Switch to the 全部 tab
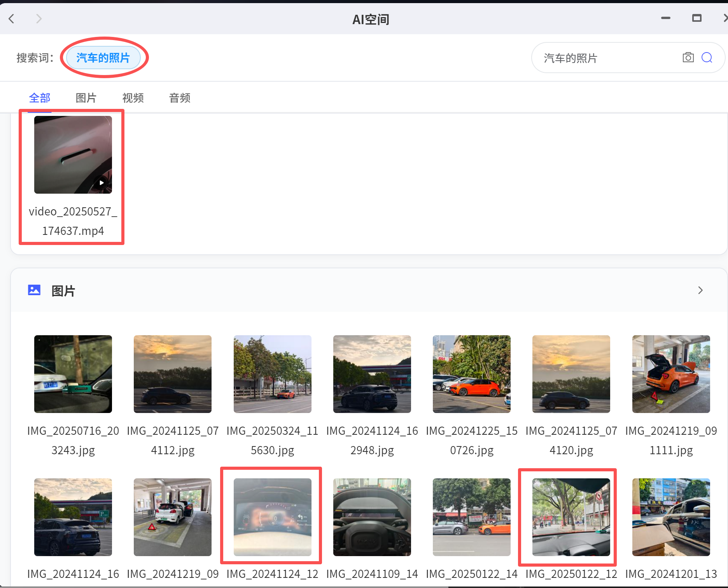This screenshot has height=588, width=728. [40, 98]
